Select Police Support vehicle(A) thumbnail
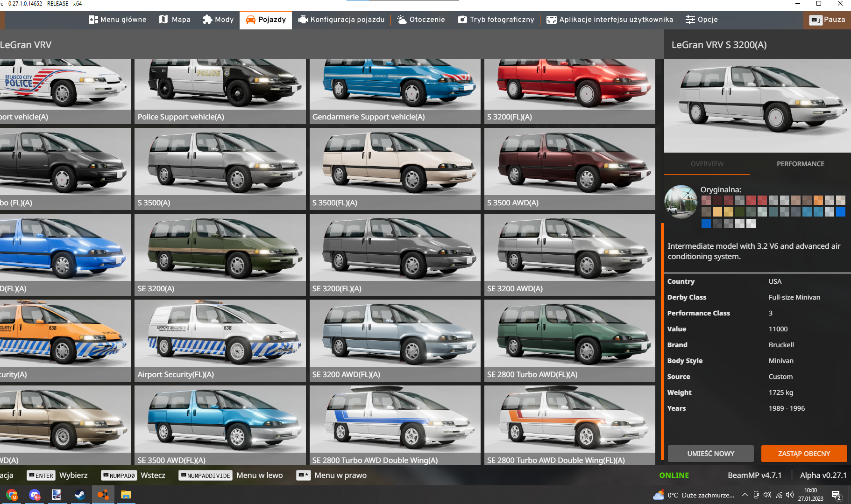The width and height of the screenshot is (851, 504). [x=220, y=91]
